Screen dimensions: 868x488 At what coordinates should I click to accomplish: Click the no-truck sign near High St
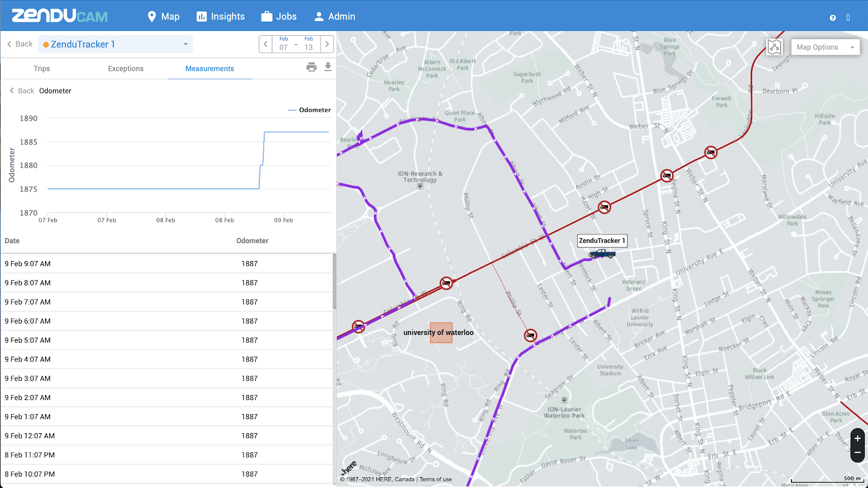[604, 207]
